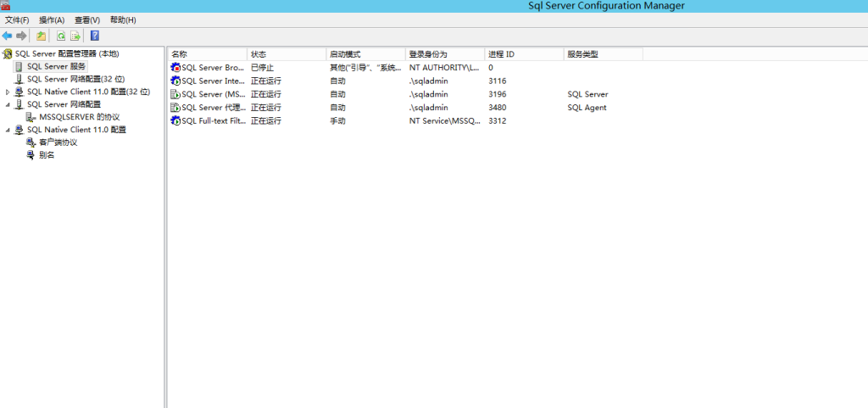Open the 文件(F) menu
868x408 pixels.
click(x=17, y=20)
